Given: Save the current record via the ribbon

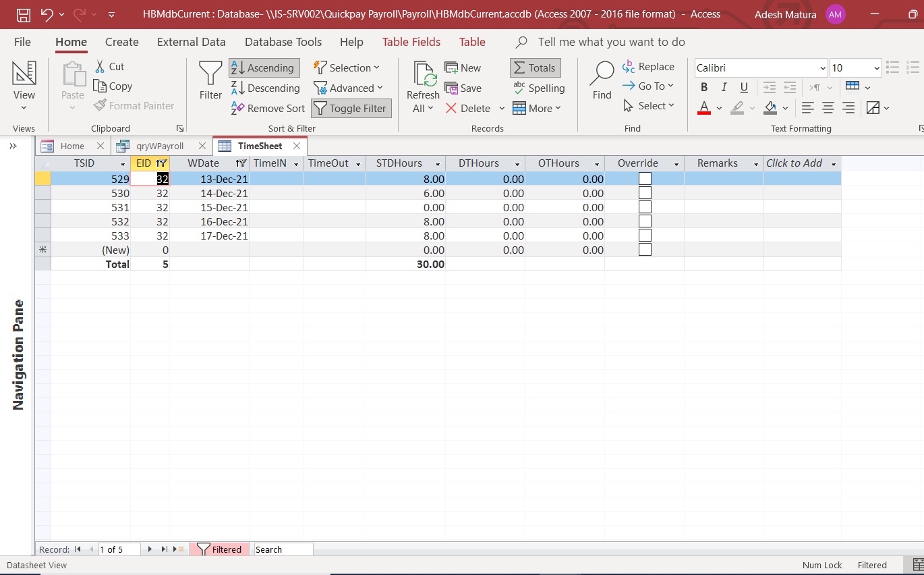Looking at the screenshot, I should coord(463,88).
